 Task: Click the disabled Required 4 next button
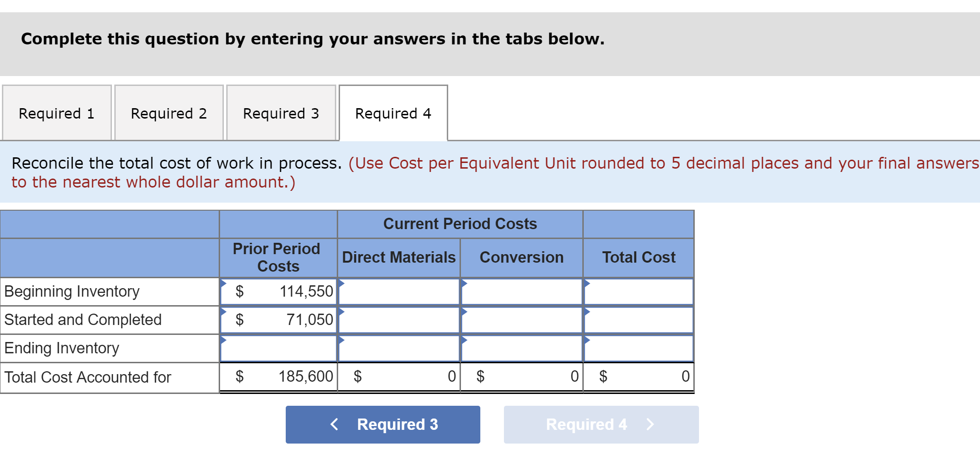click(x=600, y=424)
